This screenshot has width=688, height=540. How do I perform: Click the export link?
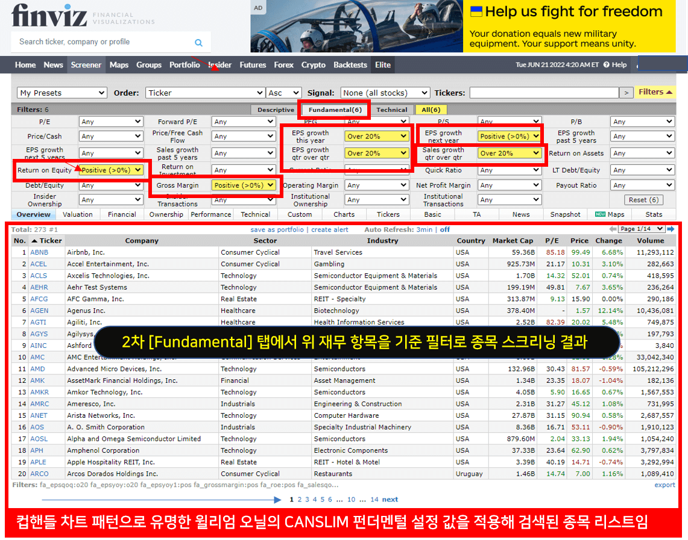click(x=665, y=485)
